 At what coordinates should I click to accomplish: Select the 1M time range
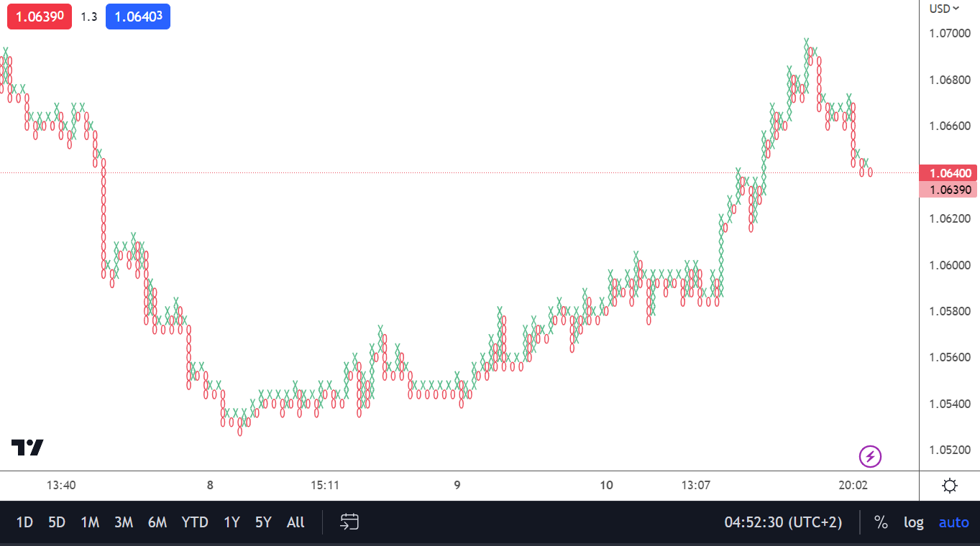[x=90, y=522]
